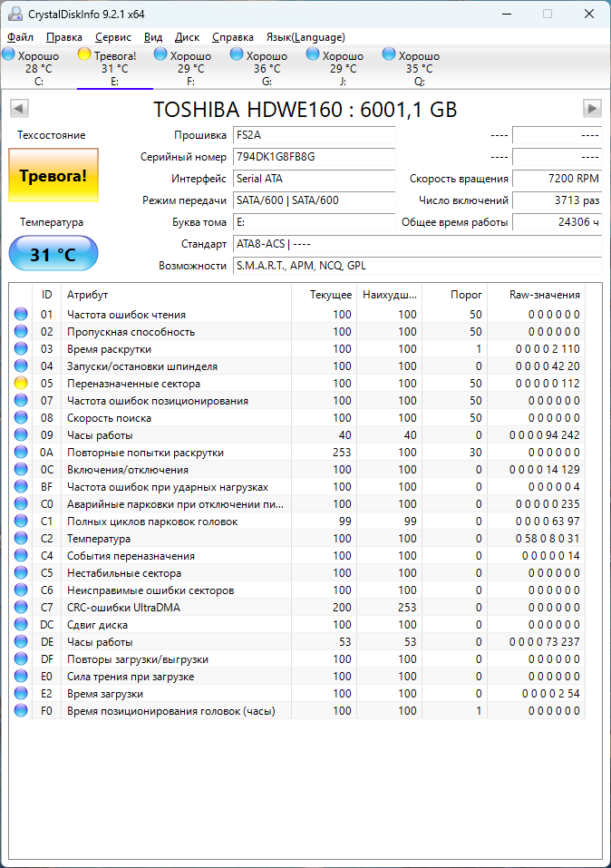The height and width of the screenshot is (868, 611).
Task: Click the Наихудш... column header
Action: coord(389,295)
